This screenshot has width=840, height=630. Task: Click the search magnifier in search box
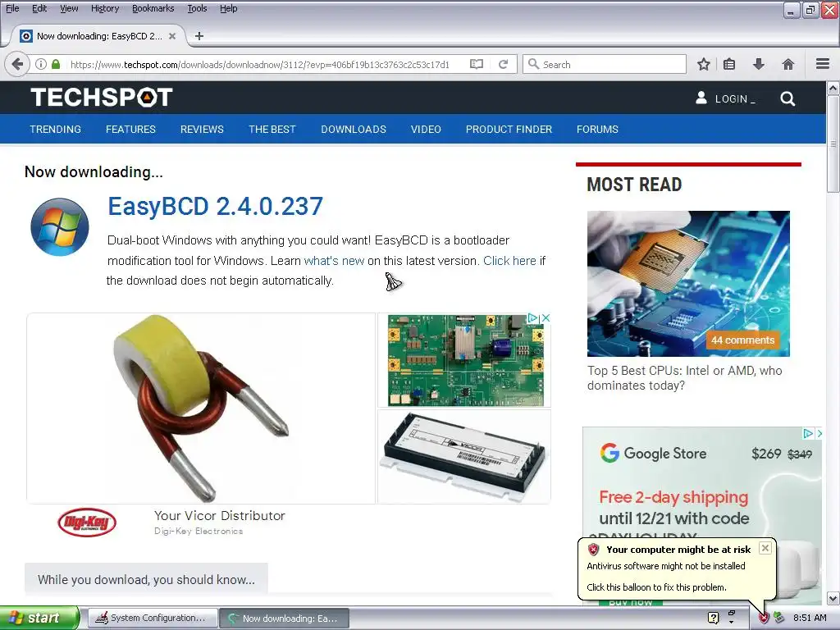(533, 64)
